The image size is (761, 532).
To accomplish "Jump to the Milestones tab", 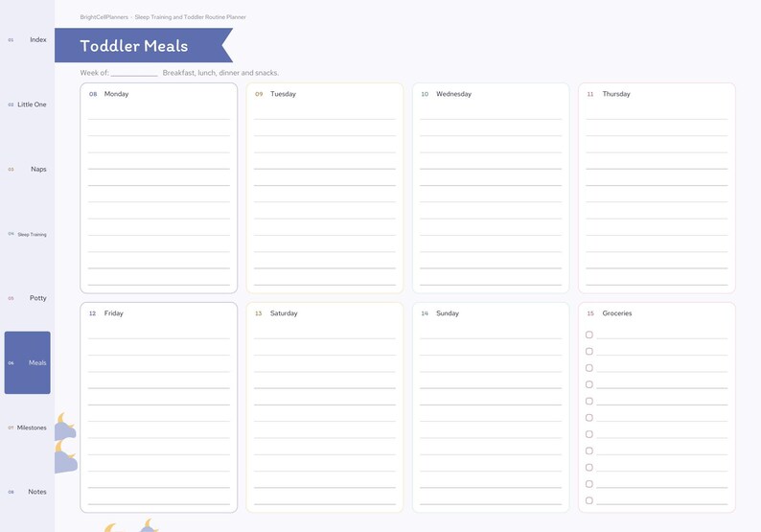I will [x=27, y=428].
